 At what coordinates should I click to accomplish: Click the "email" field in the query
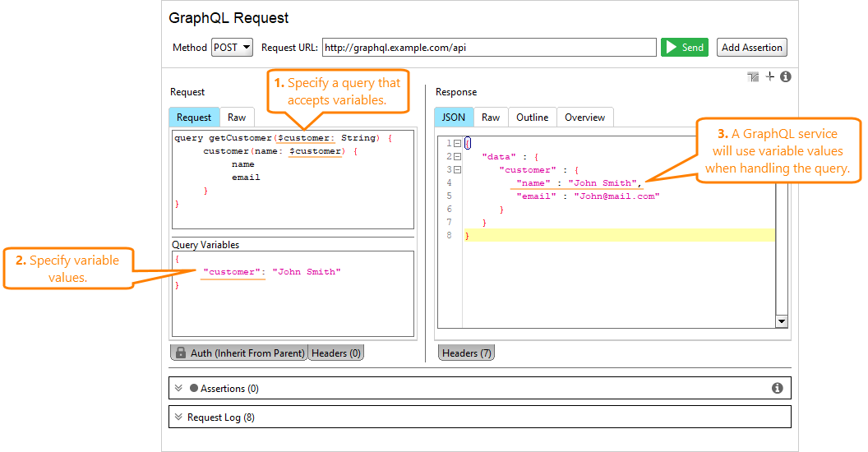[x=246, y=177]
